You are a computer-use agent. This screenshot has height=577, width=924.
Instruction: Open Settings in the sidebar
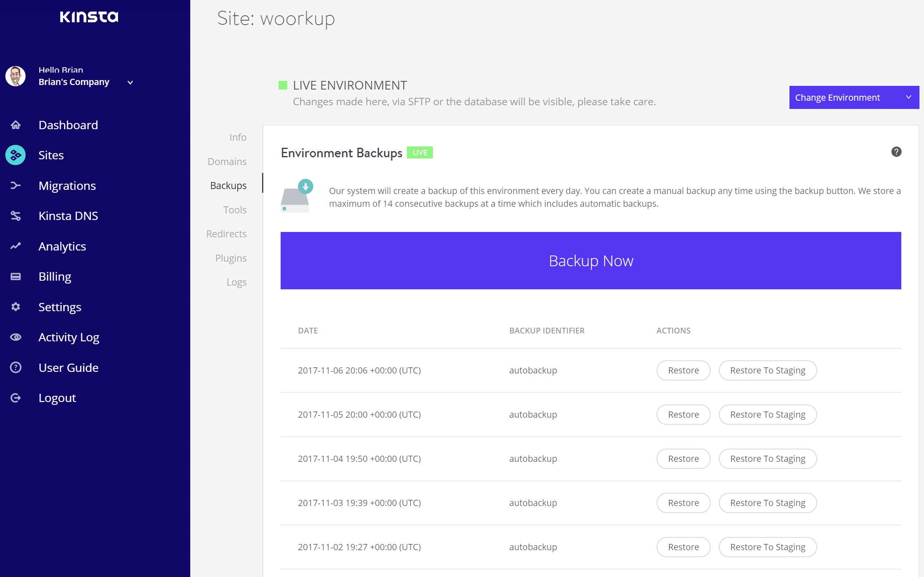(60, 307)
